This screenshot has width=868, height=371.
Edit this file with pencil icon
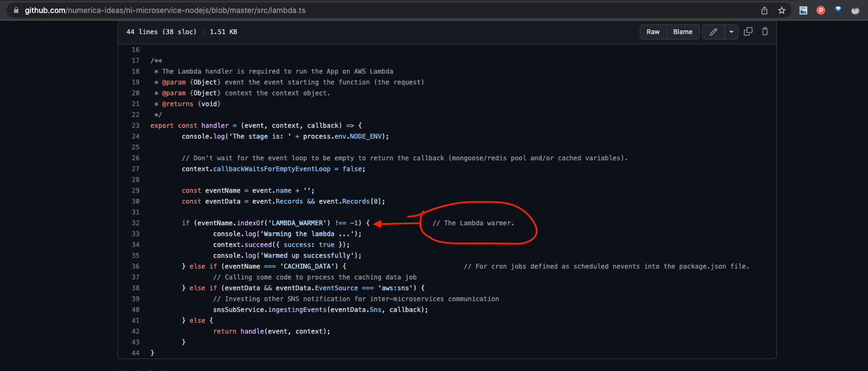point(713,32)
